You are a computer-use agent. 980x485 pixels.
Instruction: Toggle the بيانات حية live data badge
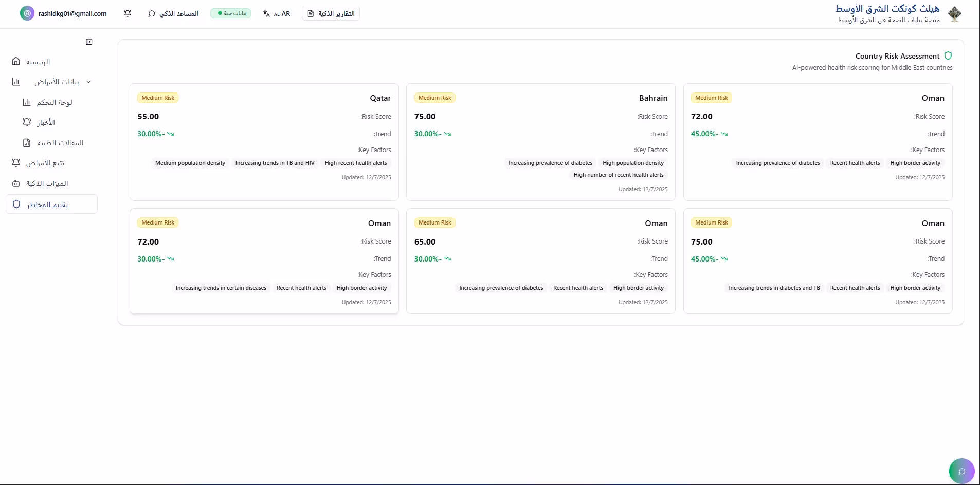coord(230,13)
